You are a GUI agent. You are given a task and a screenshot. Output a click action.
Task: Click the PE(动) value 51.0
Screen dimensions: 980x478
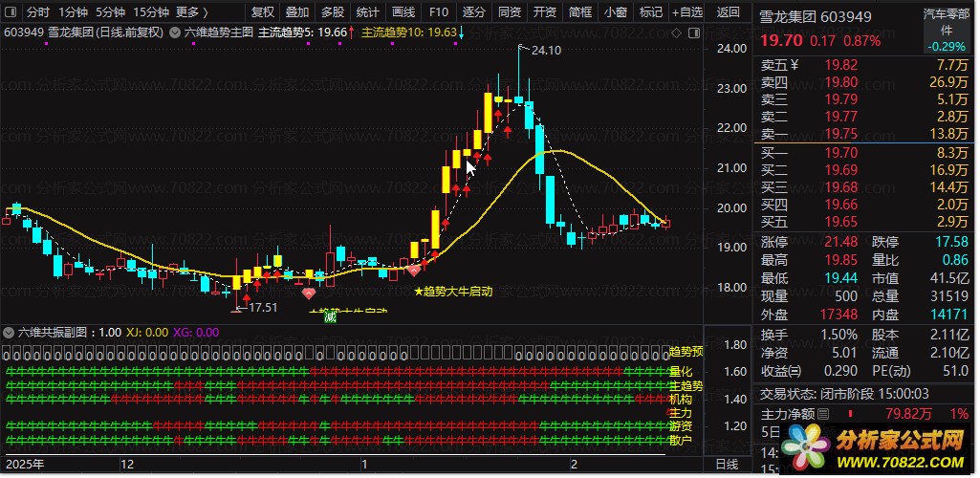[956, 371]
